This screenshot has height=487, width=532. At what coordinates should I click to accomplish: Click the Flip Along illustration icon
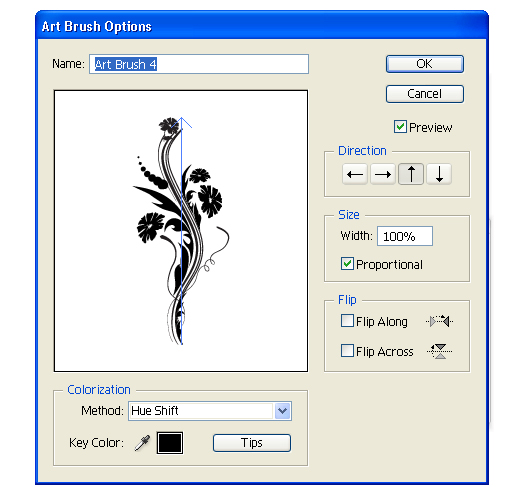pos(440,321)
